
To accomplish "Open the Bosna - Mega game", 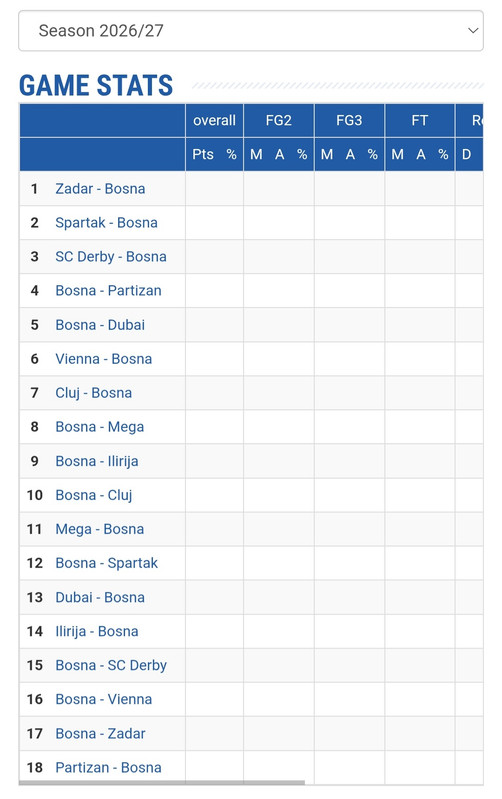I will 100,427.
